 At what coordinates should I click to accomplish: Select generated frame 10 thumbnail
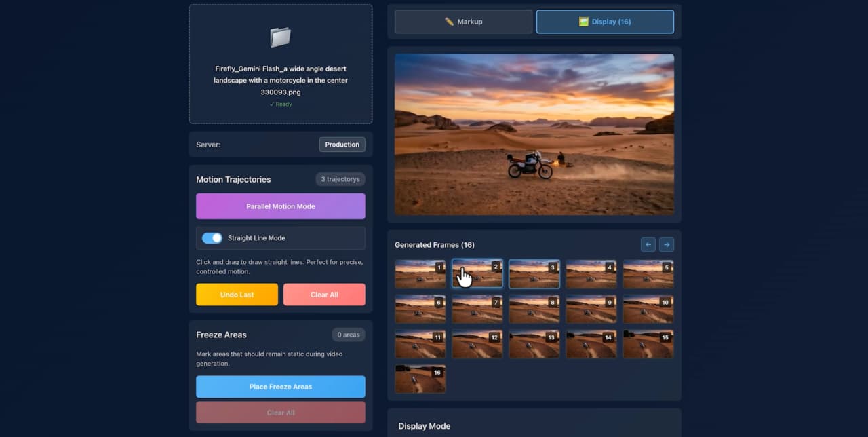[x=648, y=308]
